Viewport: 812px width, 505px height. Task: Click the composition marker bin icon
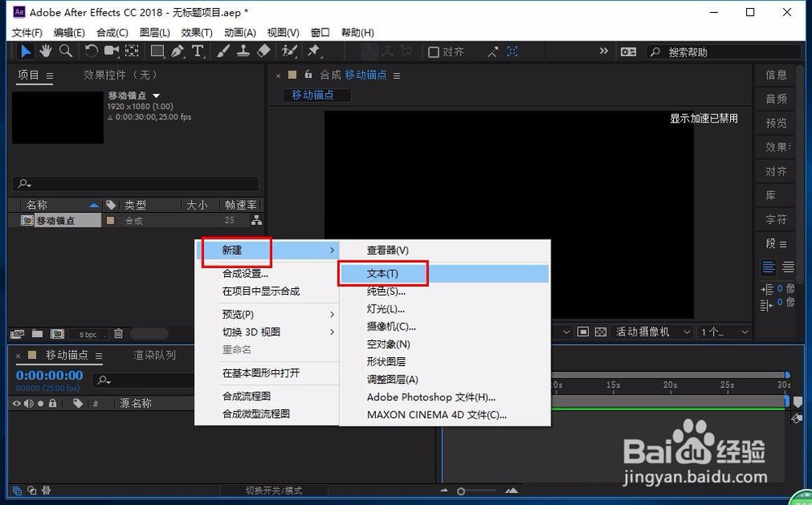[798, 402]
